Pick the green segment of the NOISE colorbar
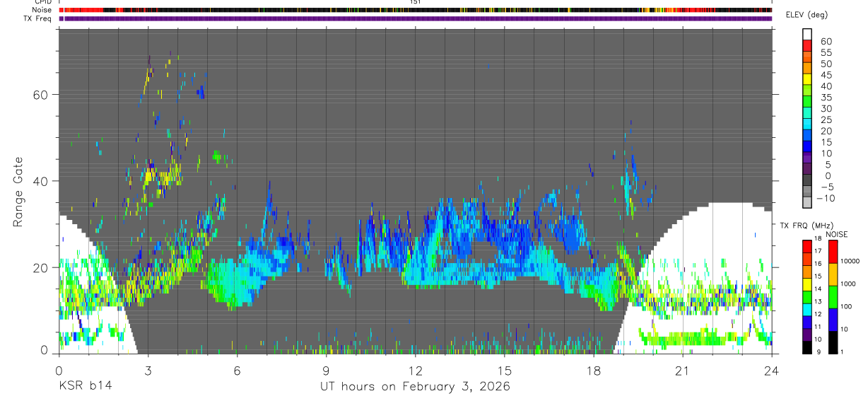 (x=832, y=296)
